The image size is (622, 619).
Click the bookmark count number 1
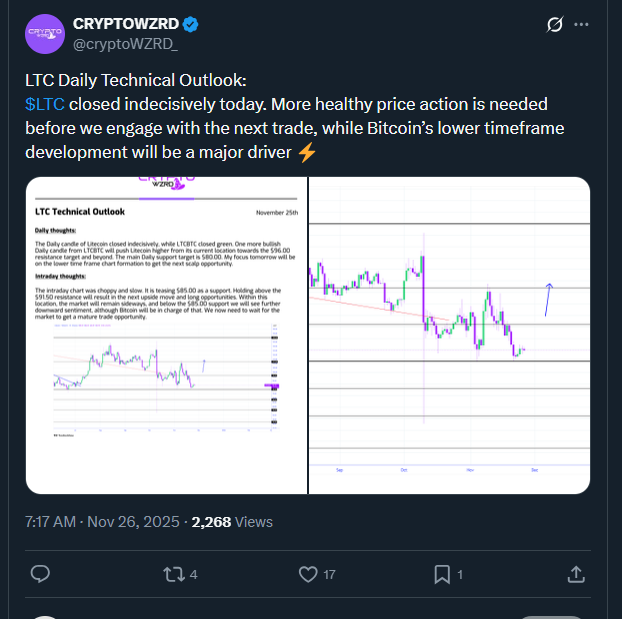[x=460, y=575]
